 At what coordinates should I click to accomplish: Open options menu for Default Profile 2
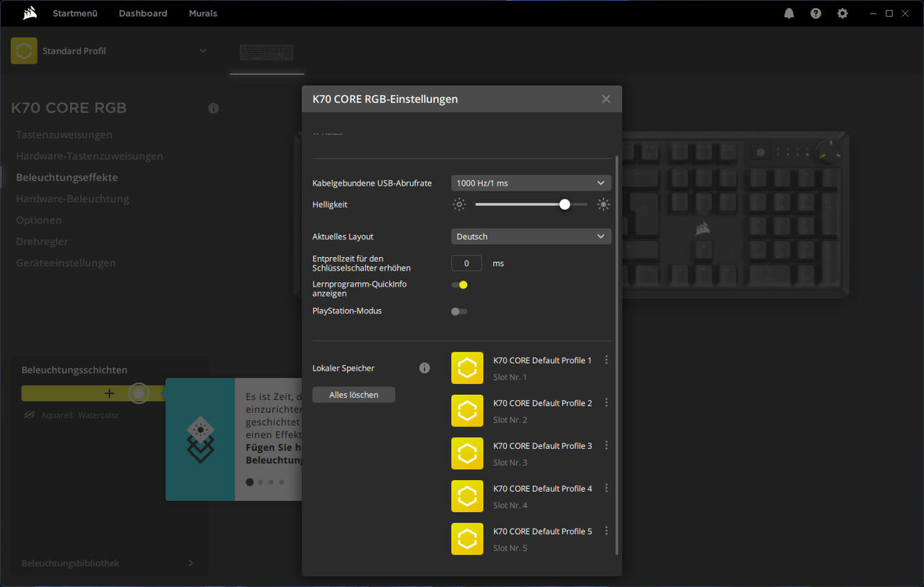point(606,402)
